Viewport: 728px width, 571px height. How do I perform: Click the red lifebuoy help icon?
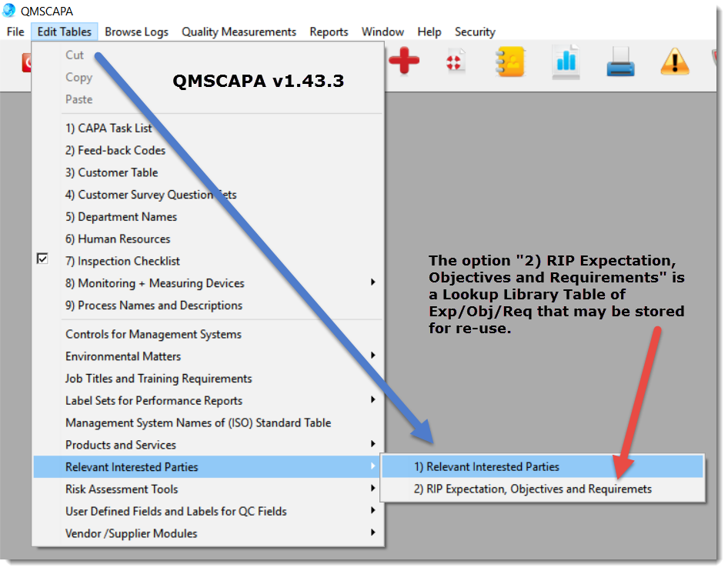[x=456, y=62]
